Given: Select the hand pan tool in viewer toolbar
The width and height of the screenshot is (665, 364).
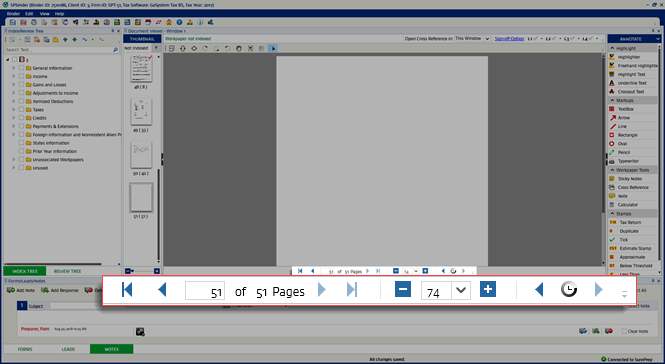Looking at the screenshot, I should pos(239,48).
